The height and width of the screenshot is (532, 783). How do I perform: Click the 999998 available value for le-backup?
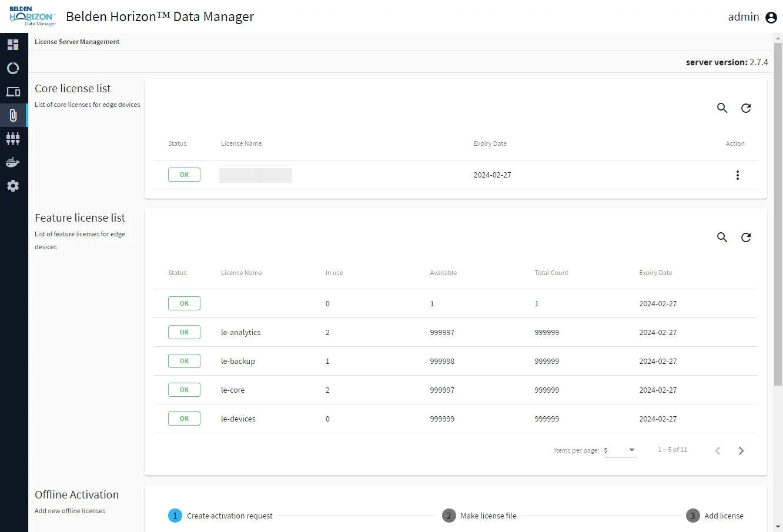pos(442,361)
